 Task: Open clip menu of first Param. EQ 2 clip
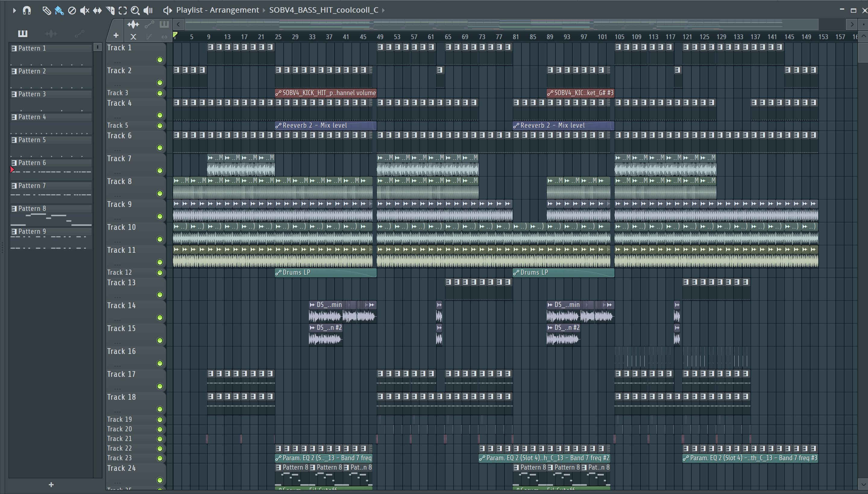pyautogui.click(x=278, y=458)
